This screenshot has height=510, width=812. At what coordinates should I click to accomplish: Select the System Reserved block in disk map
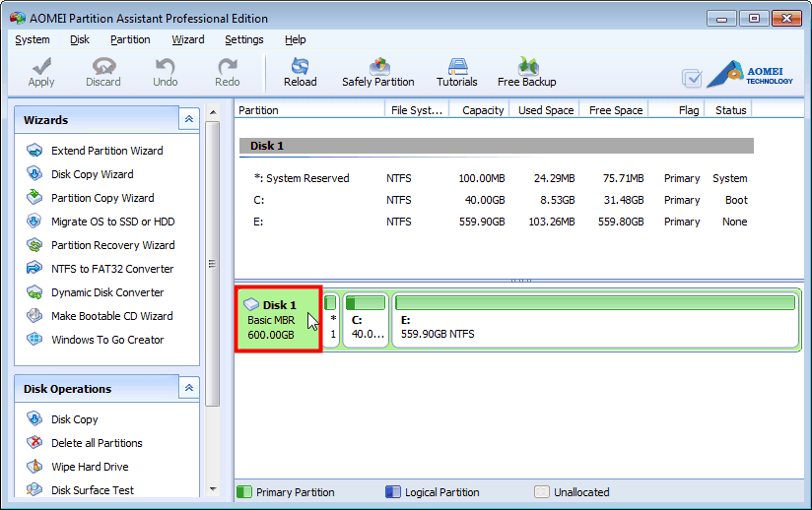[331, 319]
